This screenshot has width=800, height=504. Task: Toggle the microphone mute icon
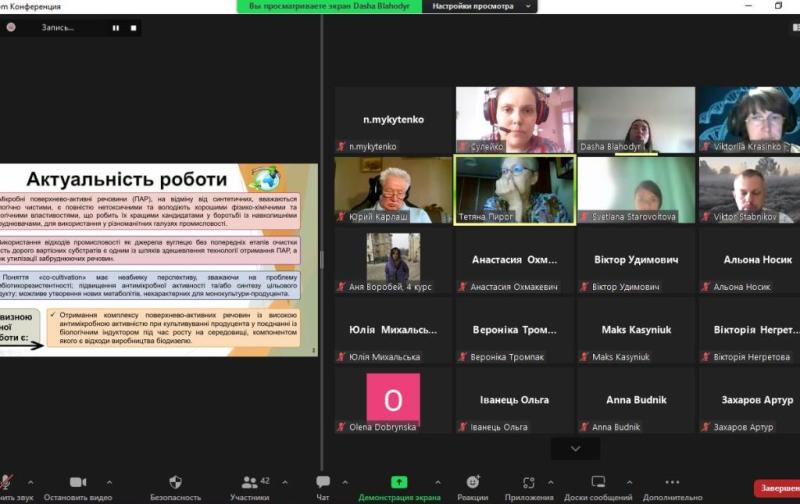[6, 482]
